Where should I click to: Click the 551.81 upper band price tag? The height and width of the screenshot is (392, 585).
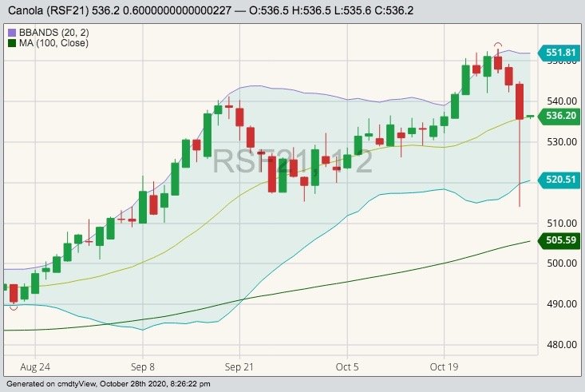(559, 53)
